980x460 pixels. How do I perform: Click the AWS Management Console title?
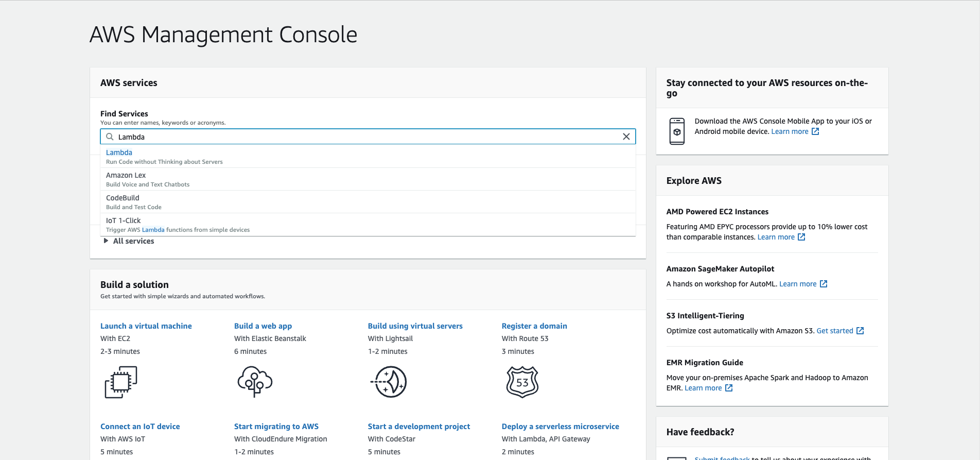coord(223,35)
